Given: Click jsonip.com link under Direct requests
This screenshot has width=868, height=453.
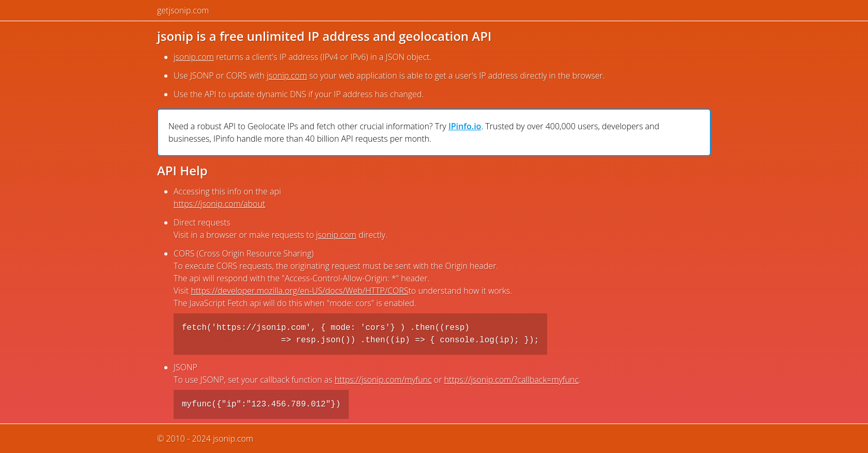Looking at the screenshot, I should click(x=336, y=235).
